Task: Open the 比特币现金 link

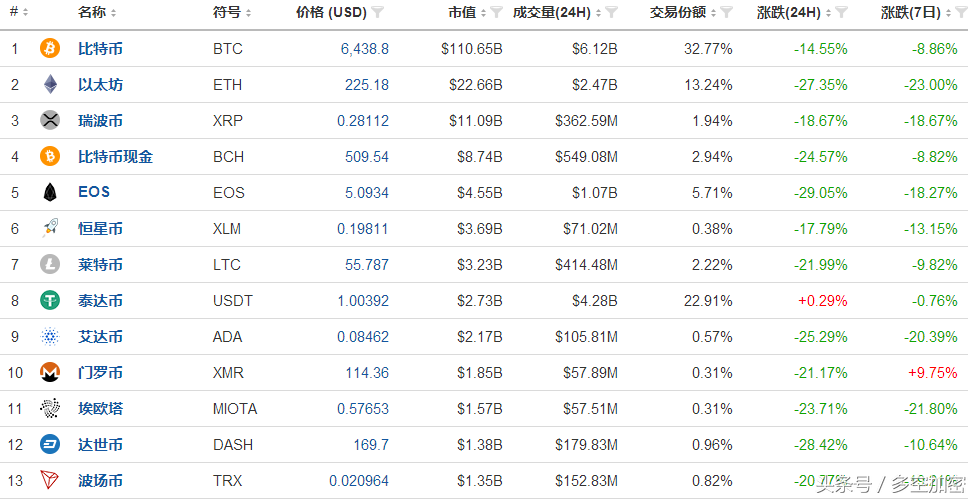Action: tap(115, 157)
